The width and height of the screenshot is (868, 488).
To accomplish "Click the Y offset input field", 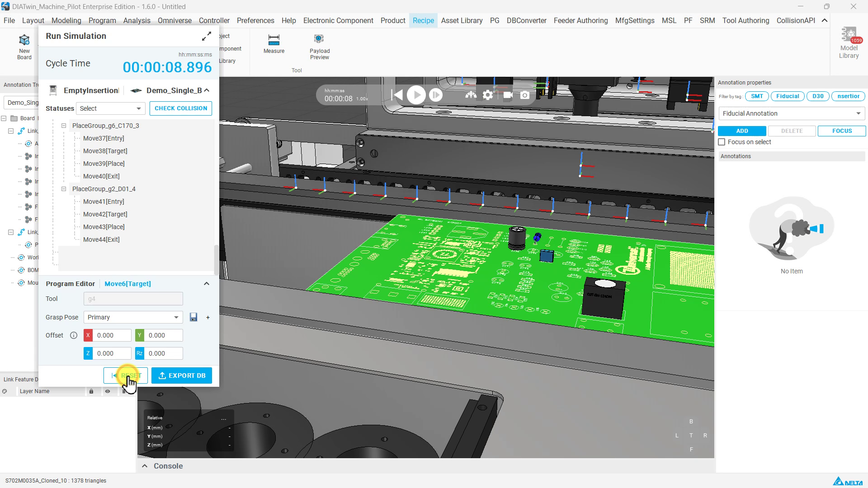I will click(164, 335).
